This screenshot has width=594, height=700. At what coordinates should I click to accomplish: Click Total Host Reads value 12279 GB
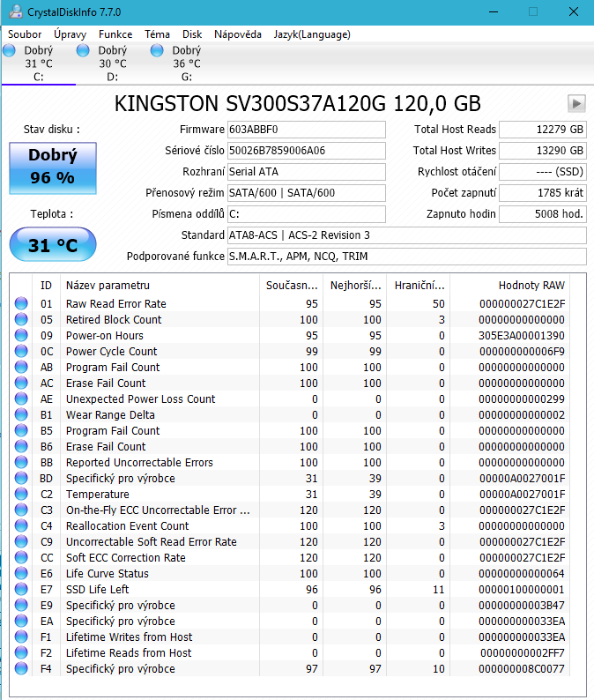(543, 130)
